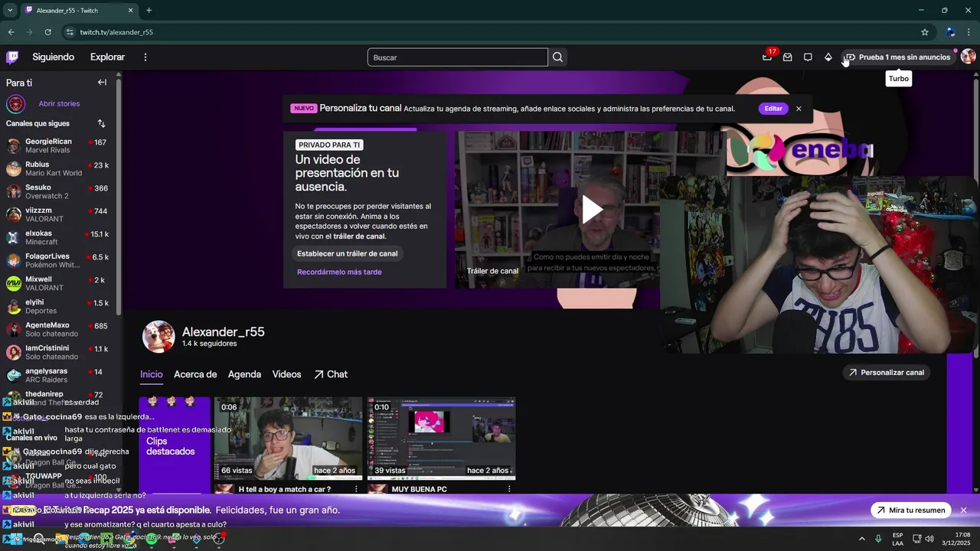Reload the browser page
980x551 pixels.
point(47,32)
